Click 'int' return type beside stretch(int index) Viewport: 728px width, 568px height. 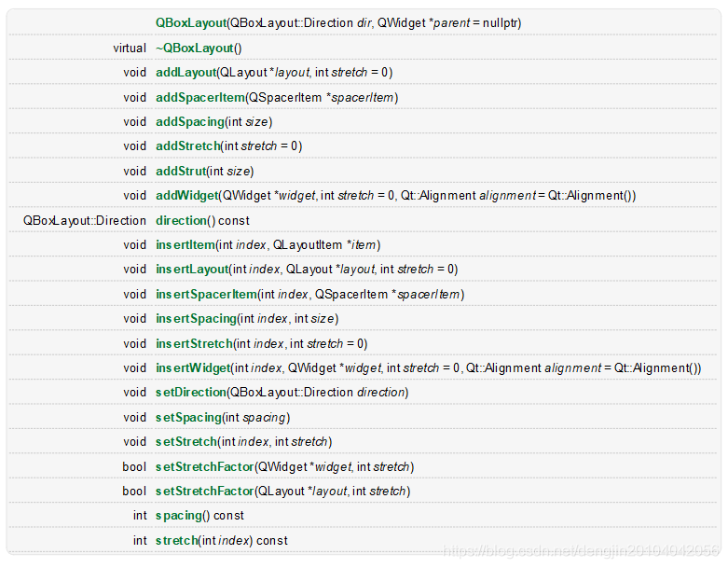coord(140,540)
